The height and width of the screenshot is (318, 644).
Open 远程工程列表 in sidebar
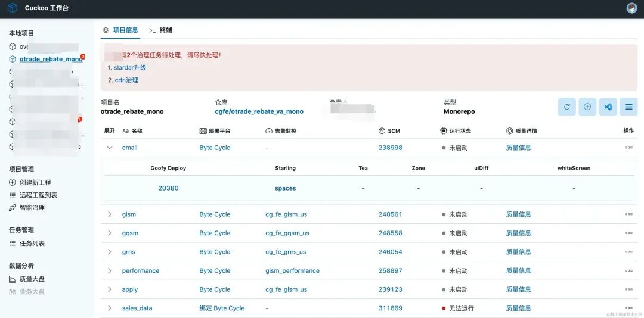point(39,195)
